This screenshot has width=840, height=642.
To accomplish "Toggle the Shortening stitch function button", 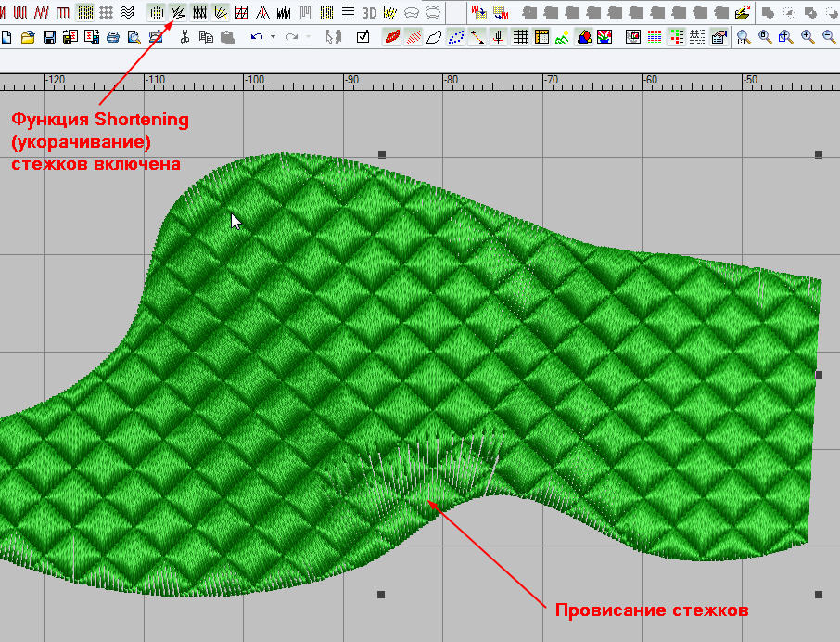I will coord(178,13).
